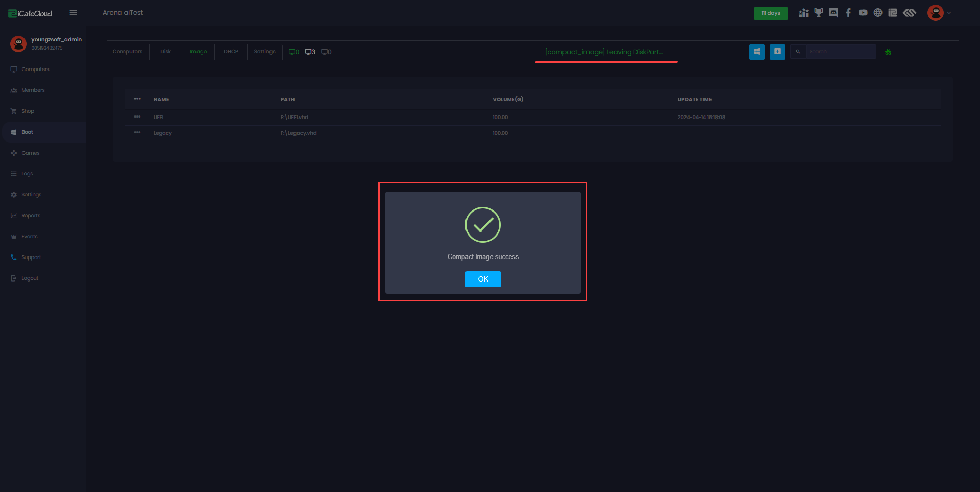Click the Facebook icon in the header

pos(849,12)
